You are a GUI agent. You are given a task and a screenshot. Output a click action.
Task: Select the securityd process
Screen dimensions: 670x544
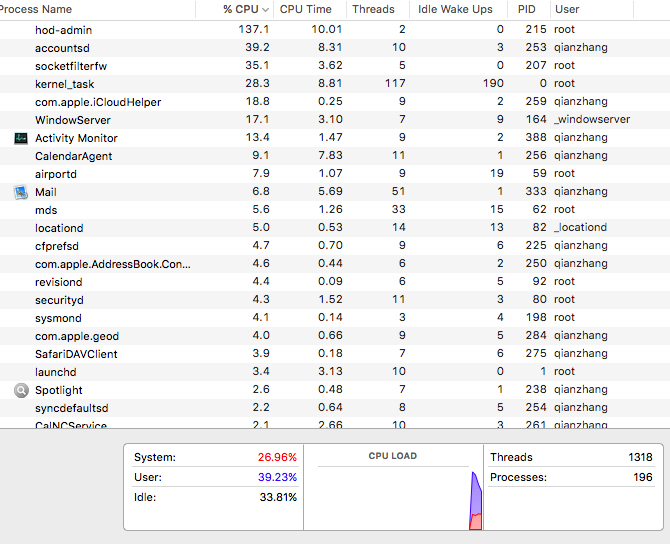click(59, 300)
